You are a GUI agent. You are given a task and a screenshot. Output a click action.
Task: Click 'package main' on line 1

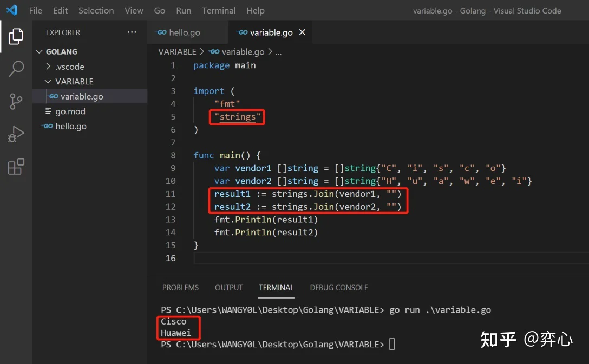coord(225,65)
